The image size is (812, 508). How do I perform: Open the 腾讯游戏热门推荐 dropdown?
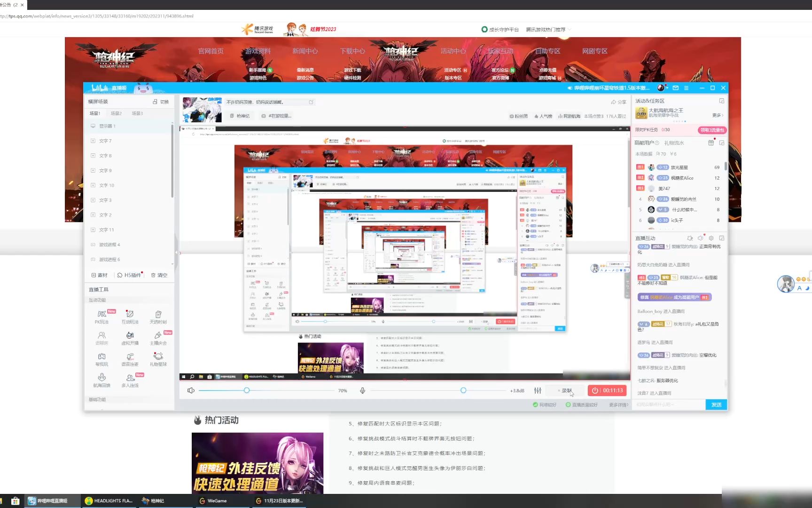[x=548, y=29]
